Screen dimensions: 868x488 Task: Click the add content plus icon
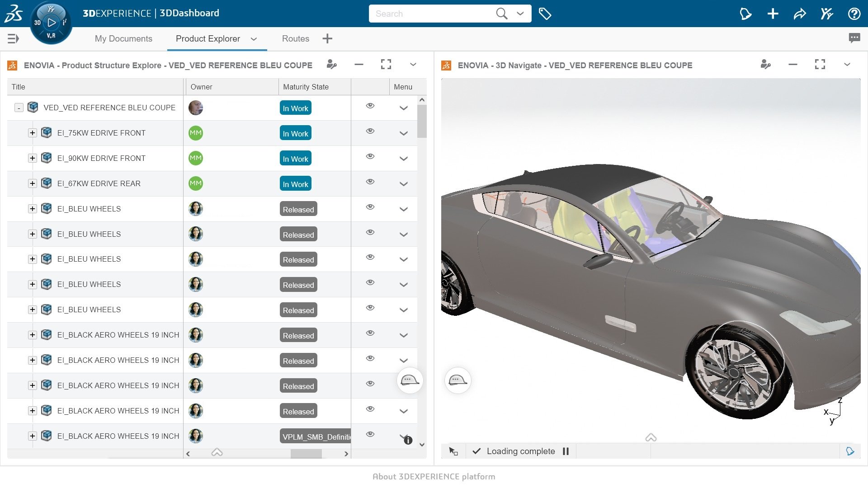tap(773, 14)
